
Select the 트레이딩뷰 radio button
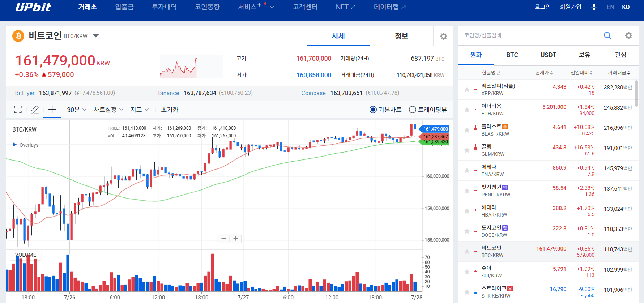pyautogui.click(x=413, y=110)
